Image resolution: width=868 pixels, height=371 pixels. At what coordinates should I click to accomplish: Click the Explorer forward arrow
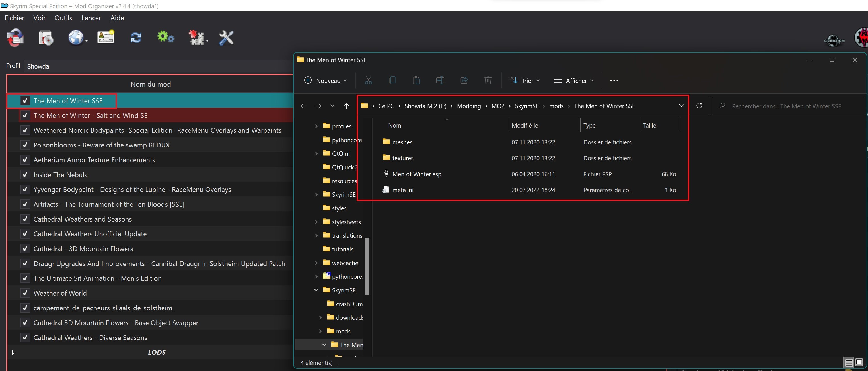click(x=318, y=106)
